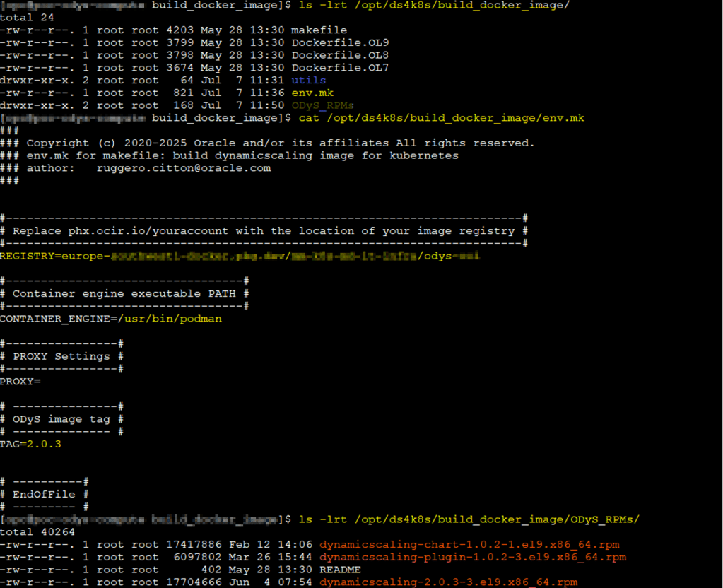Click the blue utils directory name

pos(308,81)
